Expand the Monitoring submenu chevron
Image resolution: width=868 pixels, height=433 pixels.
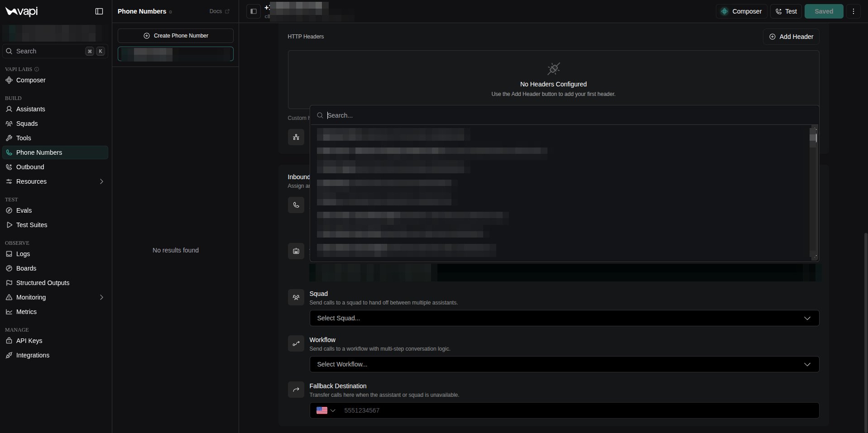click(x=101, y=297)
